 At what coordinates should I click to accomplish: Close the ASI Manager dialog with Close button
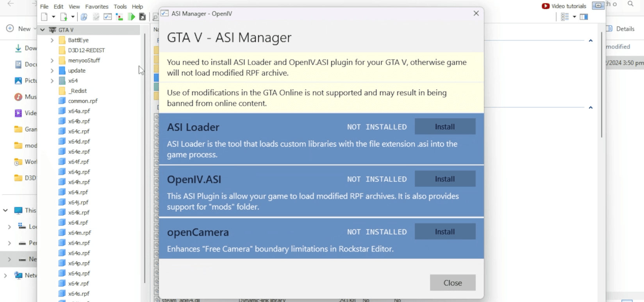click(x=453, y=283)
